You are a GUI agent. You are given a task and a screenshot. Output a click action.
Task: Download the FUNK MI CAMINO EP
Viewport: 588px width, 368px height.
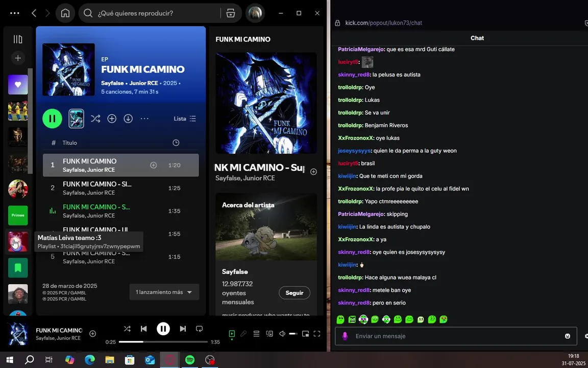128,119
